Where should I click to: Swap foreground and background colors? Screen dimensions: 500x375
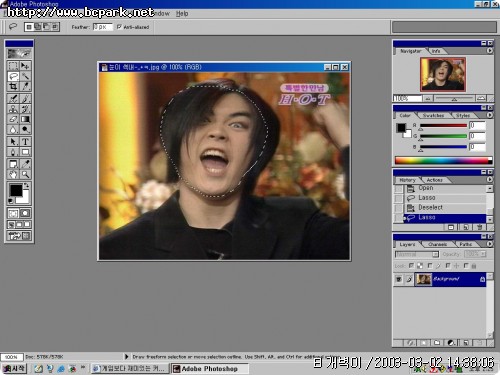(x=27, y=185)
